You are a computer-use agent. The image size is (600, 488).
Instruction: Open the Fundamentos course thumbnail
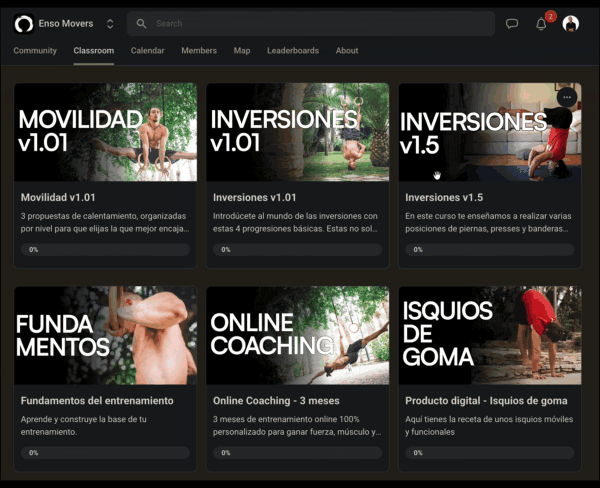(x=106, y=335)
